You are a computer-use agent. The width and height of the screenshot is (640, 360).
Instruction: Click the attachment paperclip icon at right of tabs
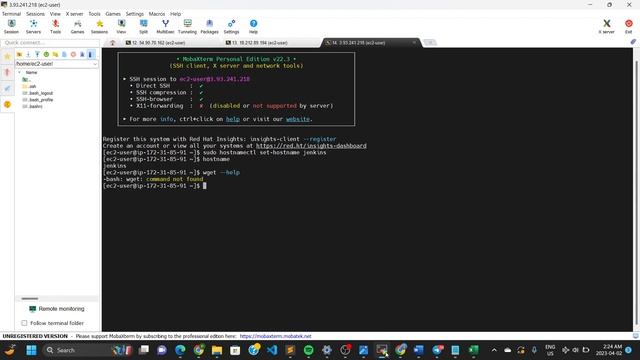click(x=633, y=42)
